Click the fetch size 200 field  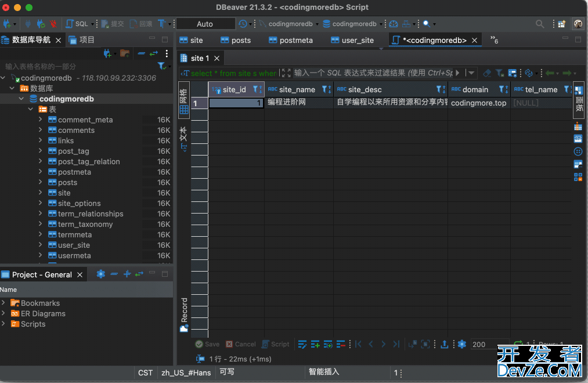tap(489, 344)
